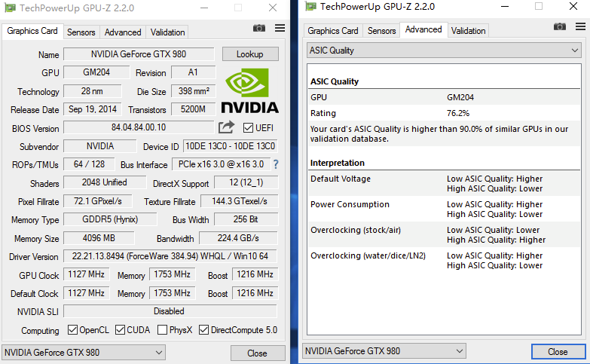The image size is (590, 364).
Task: Click the Bus Interface question mark
Action: click(x=276, y=164)
